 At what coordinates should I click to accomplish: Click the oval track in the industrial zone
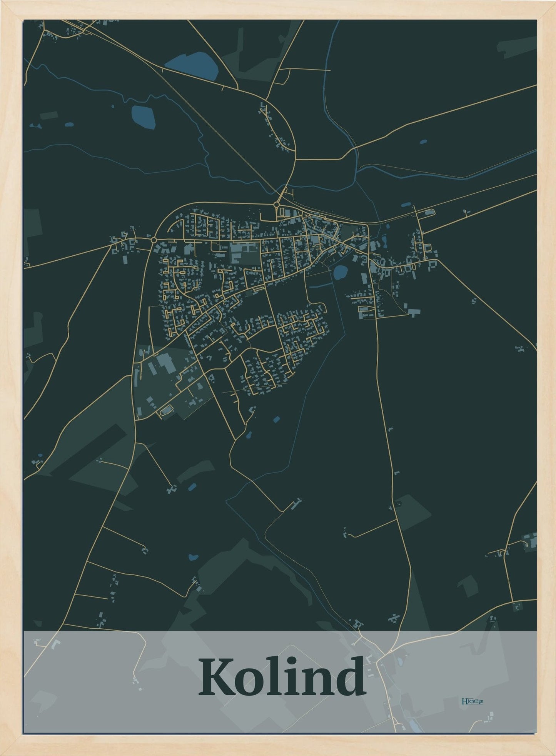[x=166, y=411]
